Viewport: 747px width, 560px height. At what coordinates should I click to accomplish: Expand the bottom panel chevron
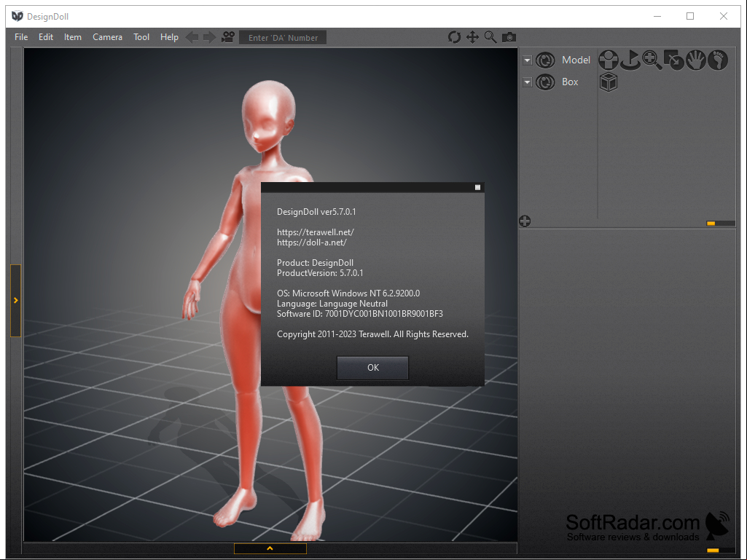click(270, 548)
